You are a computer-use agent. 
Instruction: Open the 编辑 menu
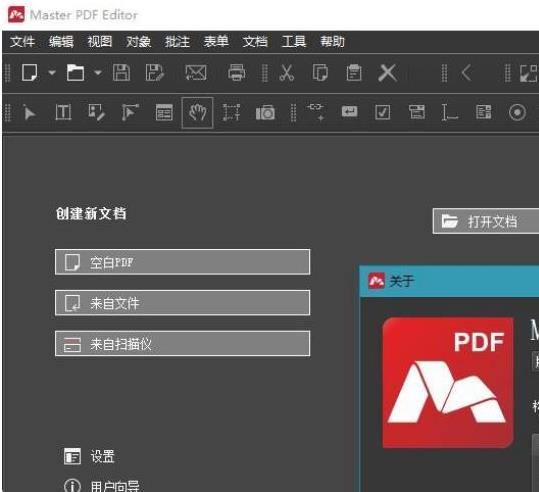(x=61, y=42)
